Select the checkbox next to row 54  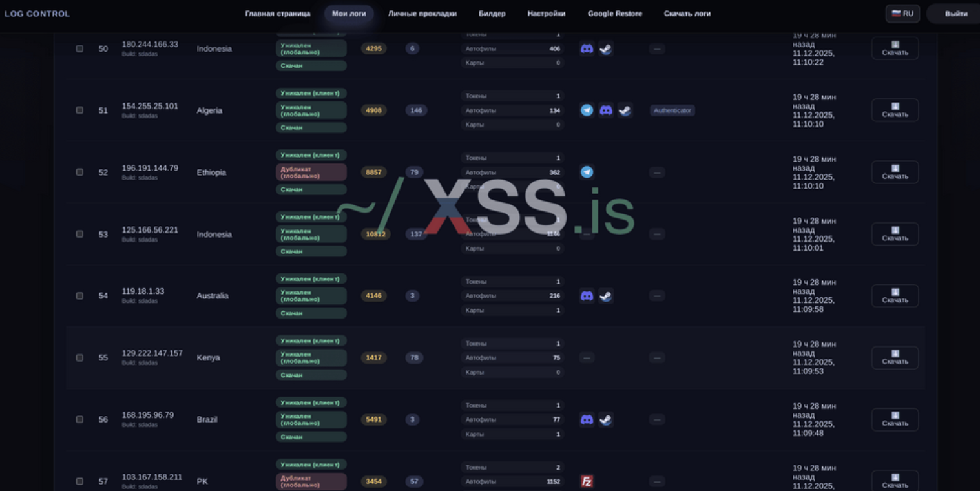point(79,296)
